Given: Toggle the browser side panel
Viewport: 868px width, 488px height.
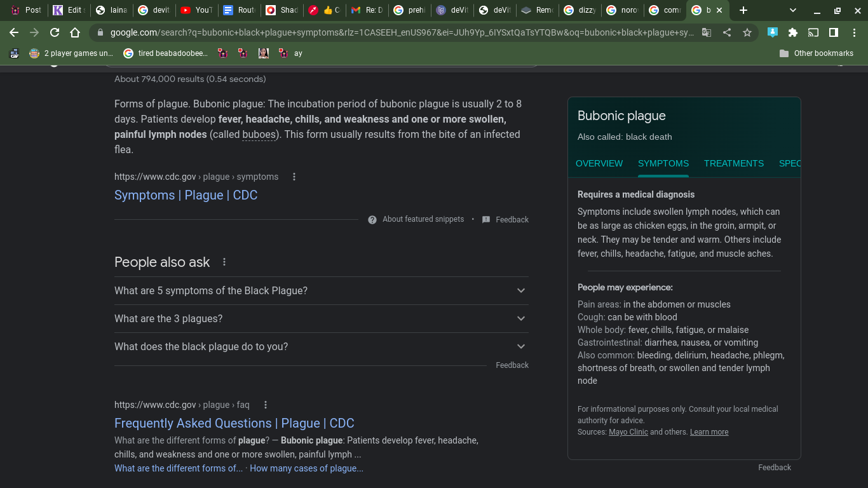Looking at the screenshot, I should 834,32.
